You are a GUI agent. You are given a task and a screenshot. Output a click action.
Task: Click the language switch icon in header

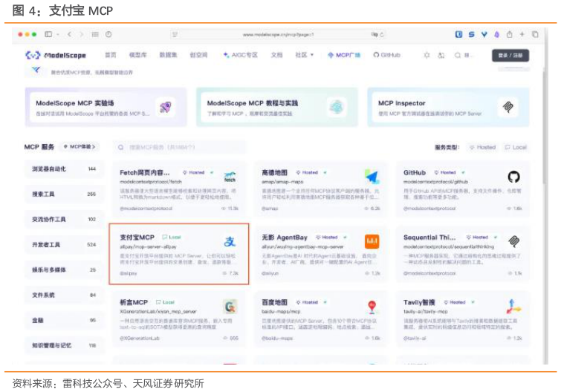coord(441,55)
